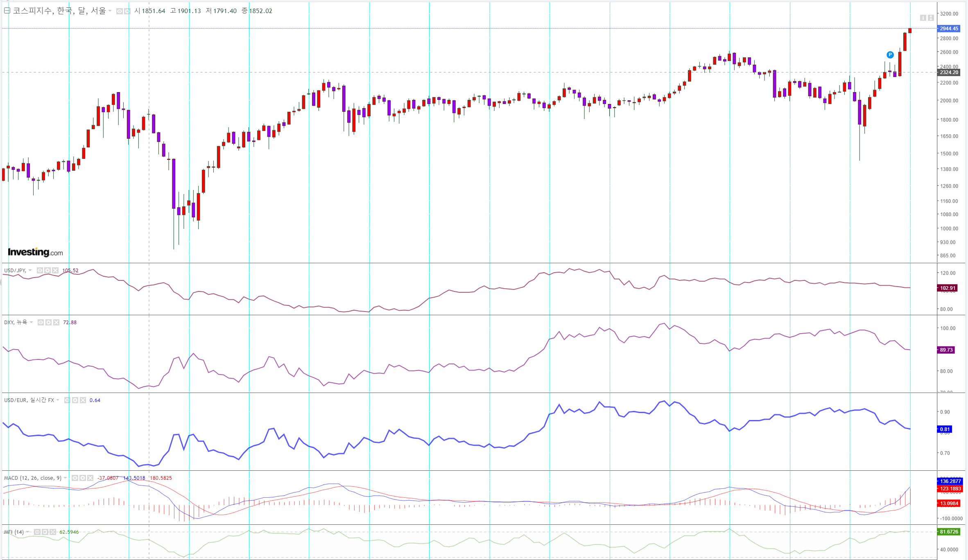Remove the MACD indicator

(x=90, y=478)
